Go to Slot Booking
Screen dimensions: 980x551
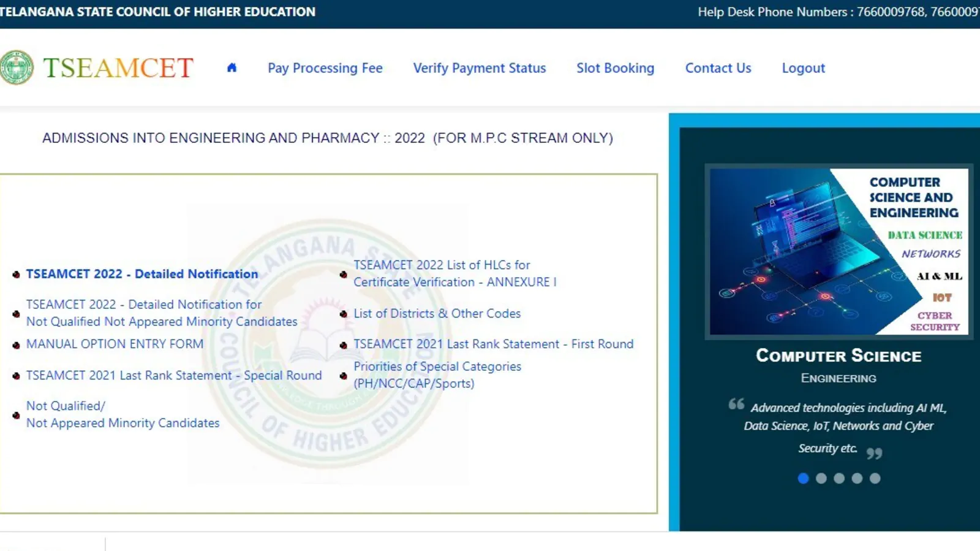pyautogui.click(x=615, y=68)
